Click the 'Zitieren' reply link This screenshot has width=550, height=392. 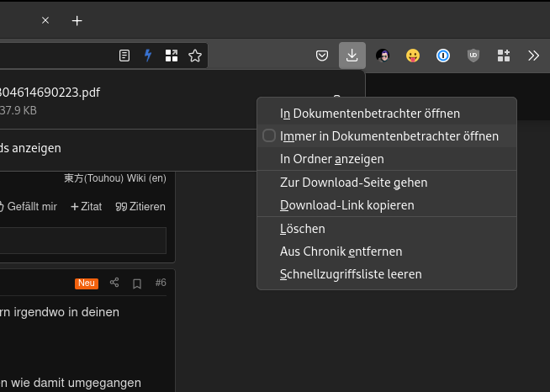click(140, 206)
